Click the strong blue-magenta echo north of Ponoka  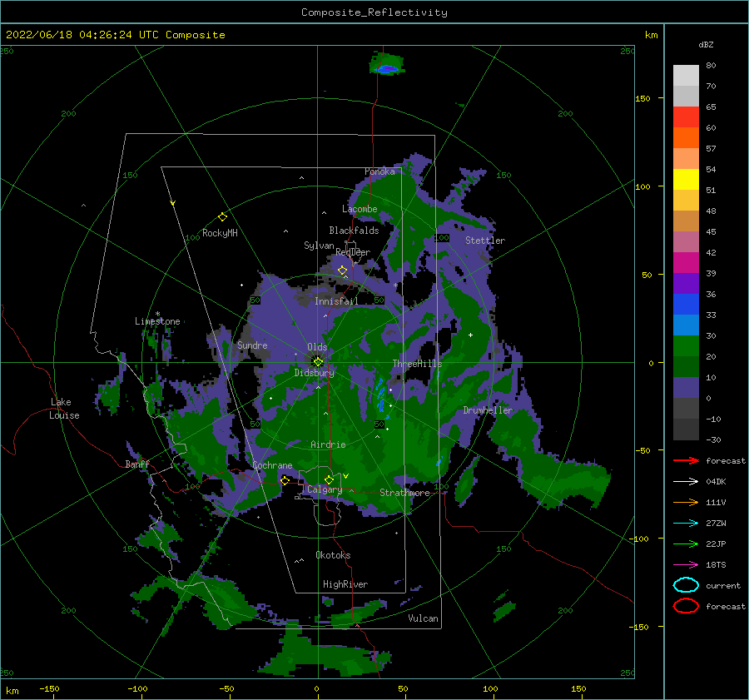387,69
